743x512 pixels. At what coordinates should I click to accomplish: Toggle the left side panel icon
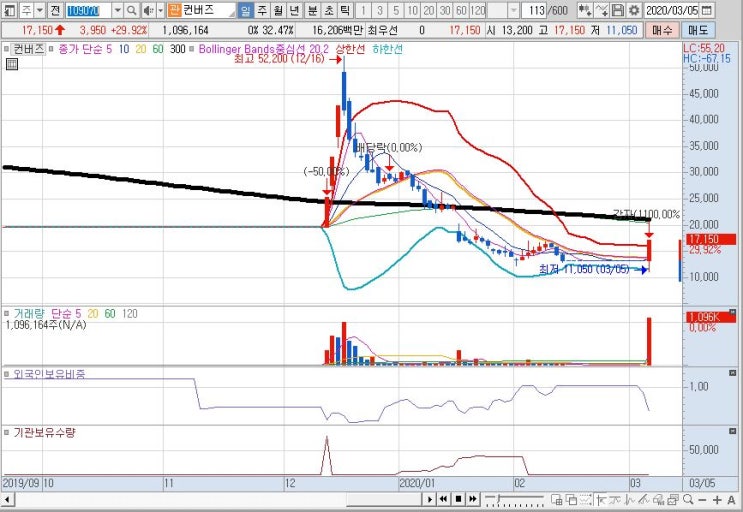pyautogui.click(x=9, y=10)
